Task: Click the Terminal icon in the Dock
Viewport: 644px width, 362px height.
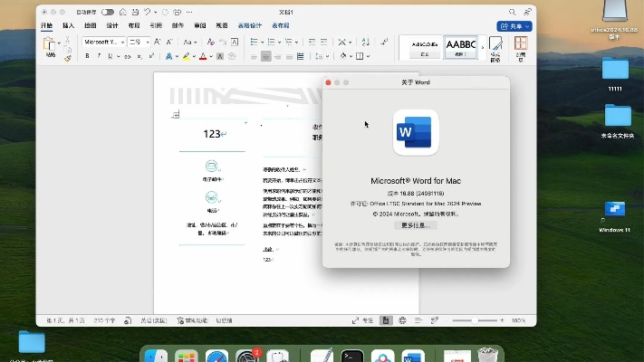Action: (x=352, y=357)
